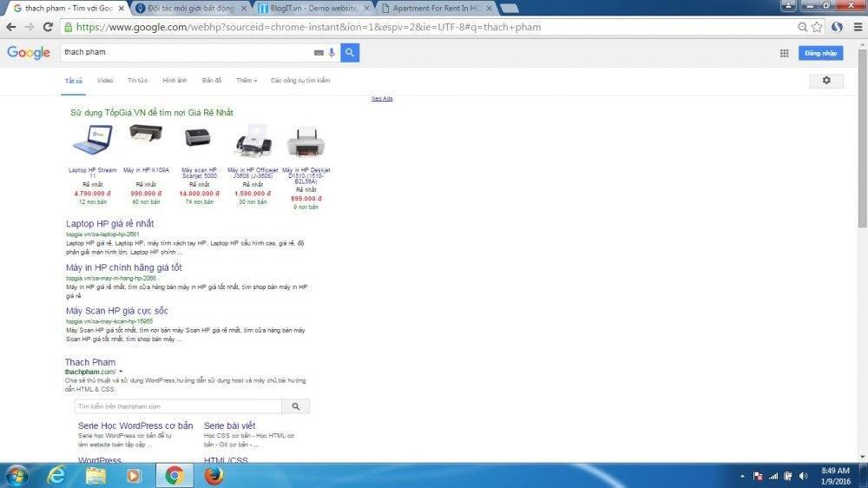Open File Explorer from taskbar
Viewport: 868px width, 488px height.
95,476
